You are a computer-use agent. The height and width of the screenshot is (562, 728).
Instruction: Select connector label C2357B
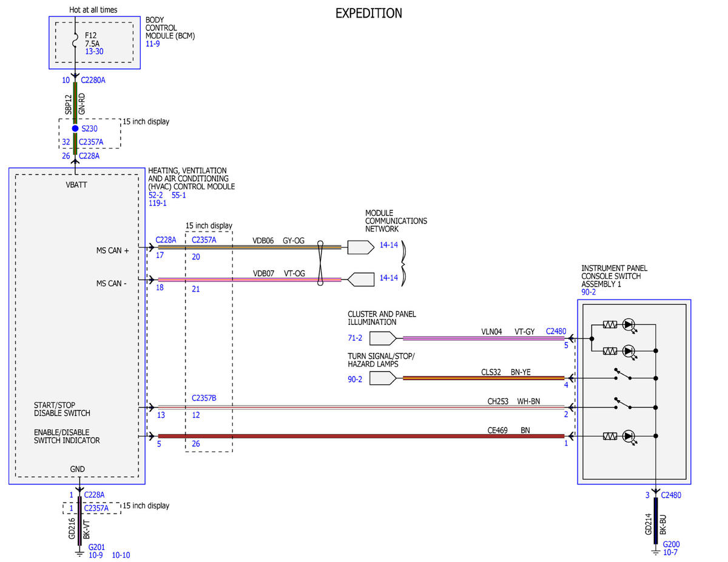(204, 398)
